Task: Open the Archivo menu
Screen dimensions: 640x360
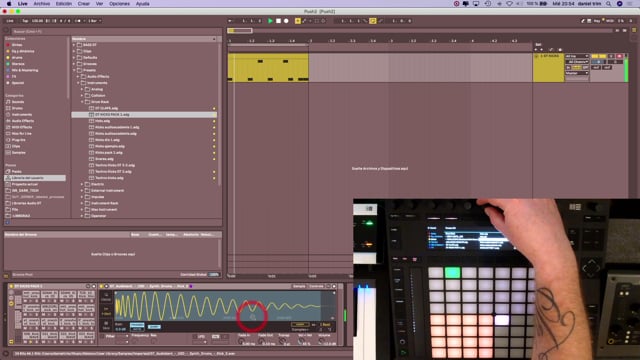Action: click(x=42, y=4)
